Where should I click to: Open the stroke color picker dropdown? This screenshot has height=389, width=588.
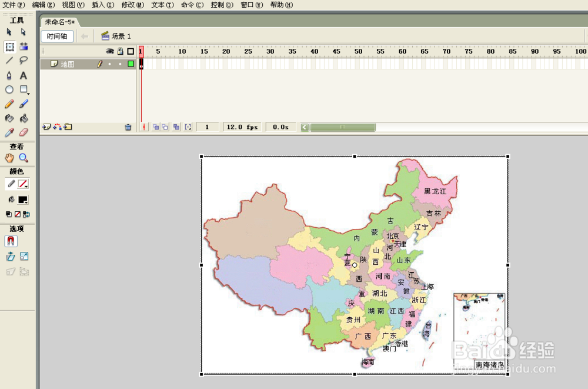24,184
